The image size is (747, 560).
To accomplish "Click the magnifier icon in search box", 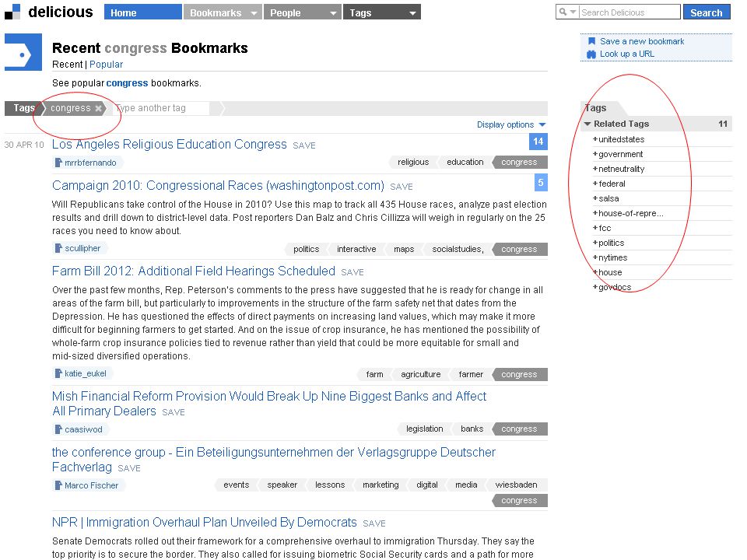I will coord(563,12).
